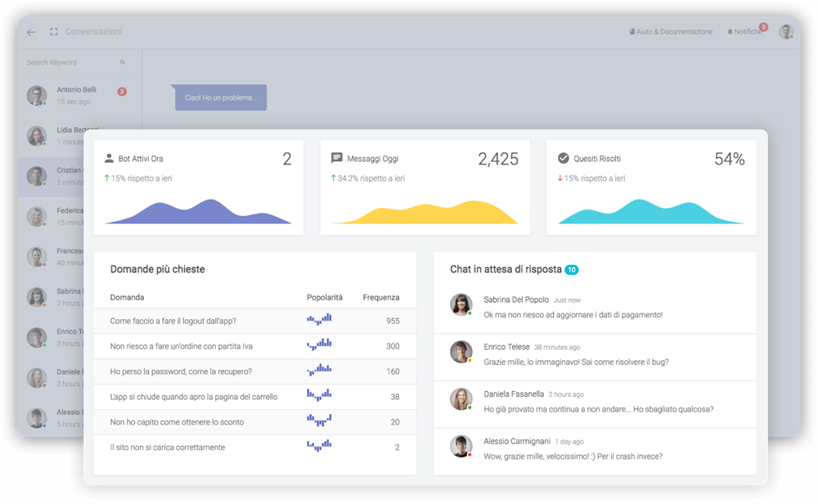
Task: Click the Quesiti Risolti checkmark icon
Action: 564,158
